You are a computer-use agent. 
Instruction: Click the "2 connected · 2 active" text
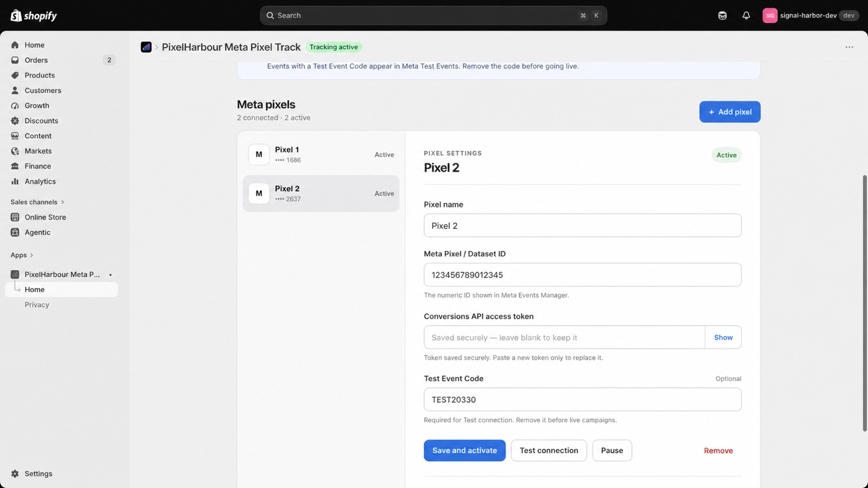(273, 118)
